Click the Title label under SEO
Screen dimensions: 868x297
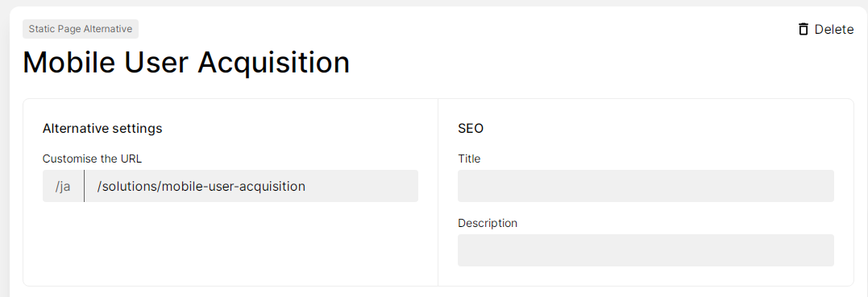click(x=469, y=159)
